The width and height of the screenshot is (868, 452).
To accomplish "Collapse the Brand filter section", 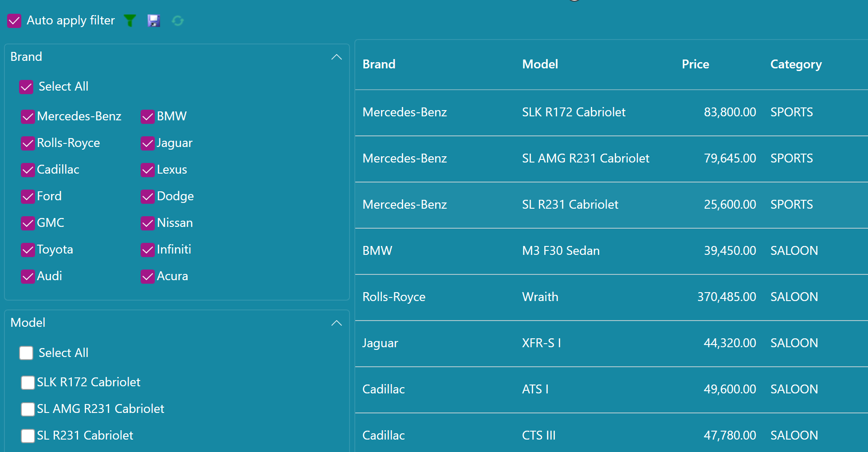I will coord(337,57).
